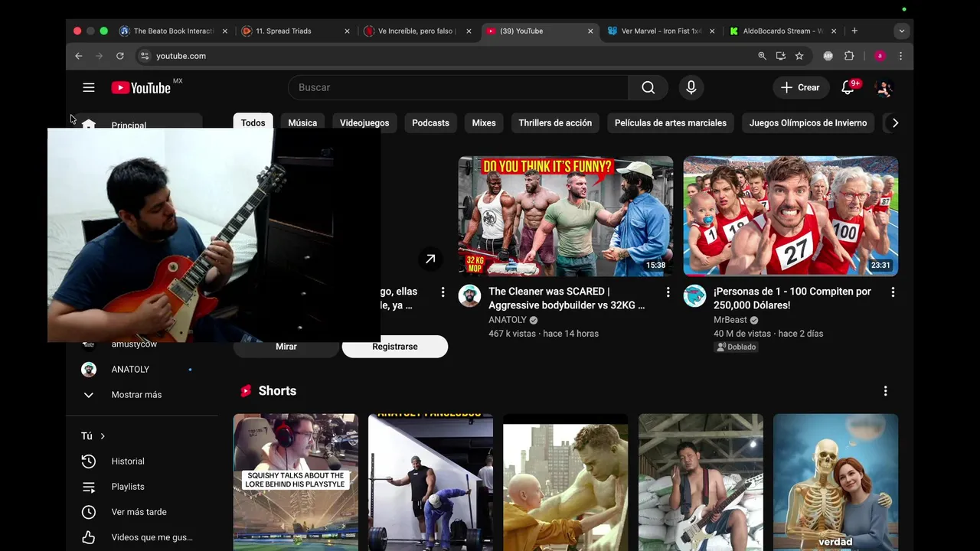Open the Shorts section options menu
Image resolution: width=980 pixels, height=551 pixels.
pyautogui.click(x=885, y=391)
